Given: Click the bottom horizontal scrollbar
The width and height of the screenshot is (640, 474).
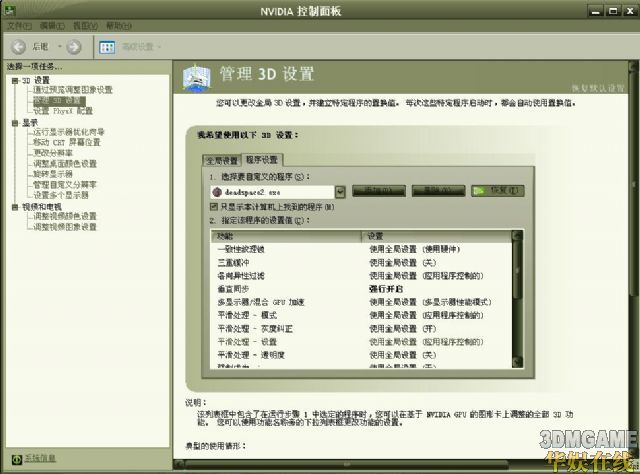Looking at the screenshot, I should coord(346,465).
